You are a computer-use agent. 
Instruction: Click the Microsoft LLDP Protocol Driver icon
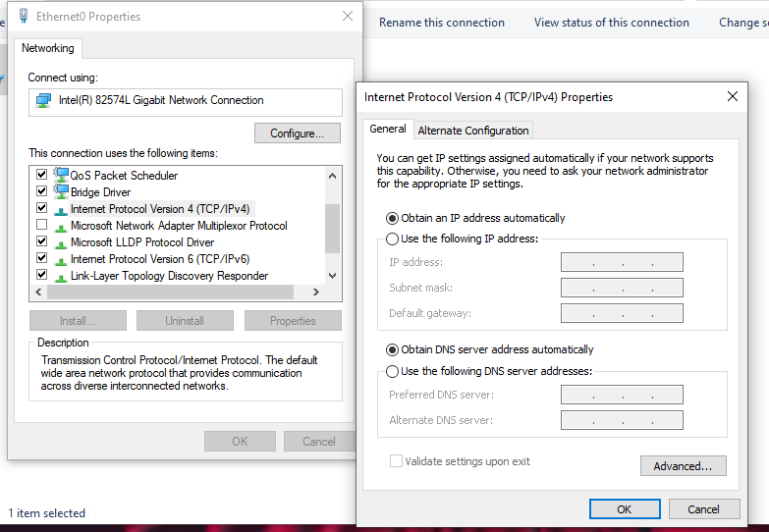point(61,242)
